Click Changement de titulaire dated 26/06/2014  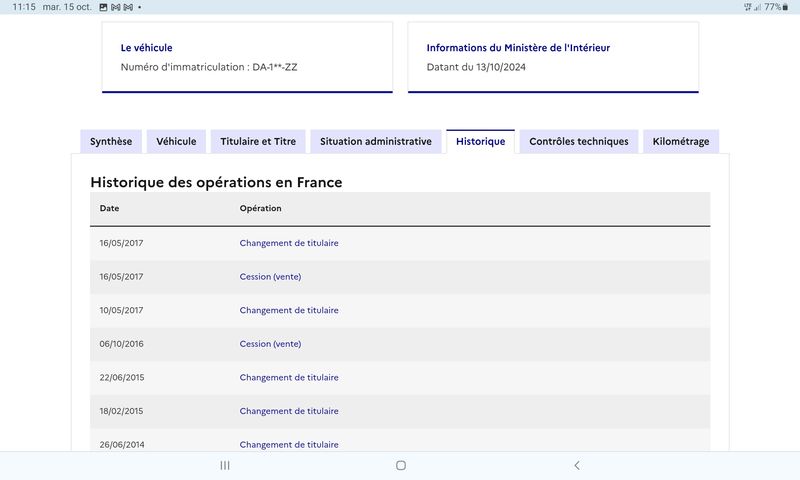coord(289,444)
